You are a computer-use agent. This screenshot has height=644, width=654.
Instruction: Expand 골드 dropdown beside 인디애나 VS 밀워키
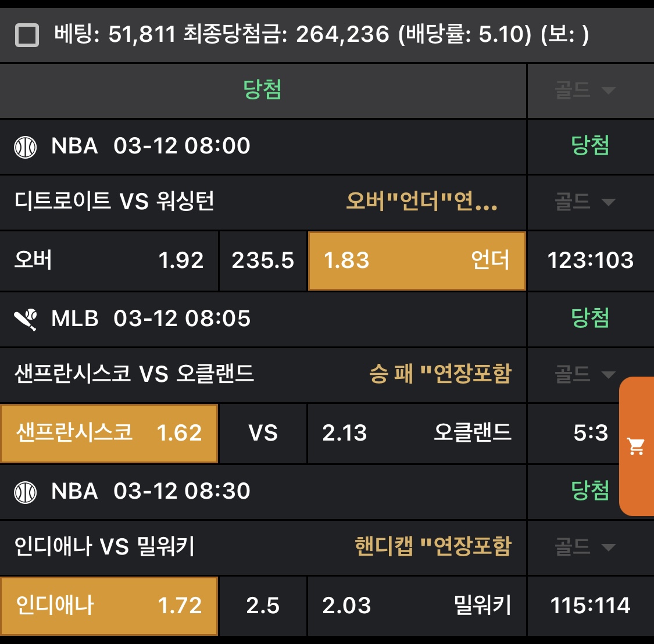pos(585,546)
